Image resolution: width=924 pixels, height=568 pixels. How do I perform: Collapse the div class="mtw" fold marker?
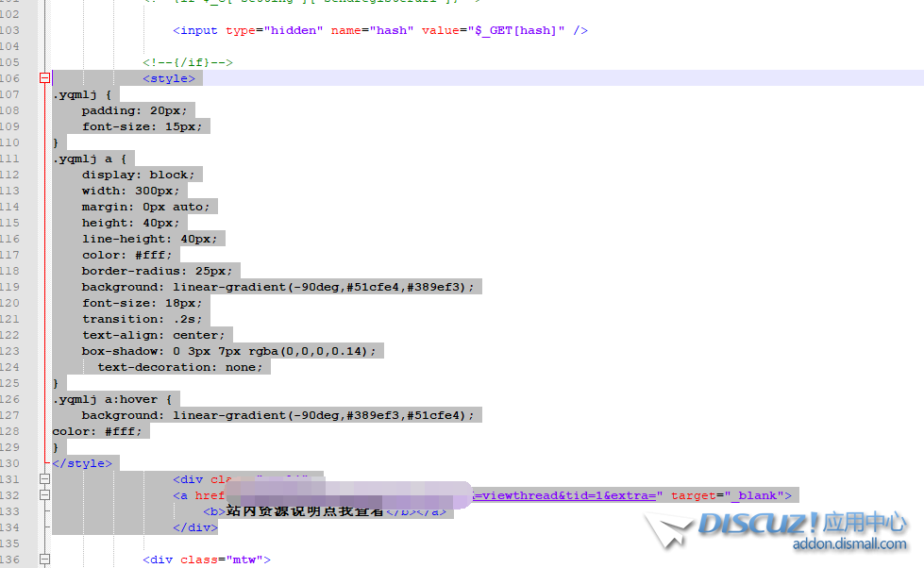(x=44, y=560)
